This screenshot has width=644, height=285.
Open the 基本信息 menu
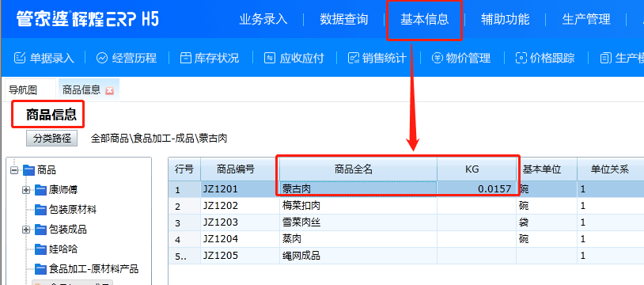pyautogui.click(x=425, y=19)
